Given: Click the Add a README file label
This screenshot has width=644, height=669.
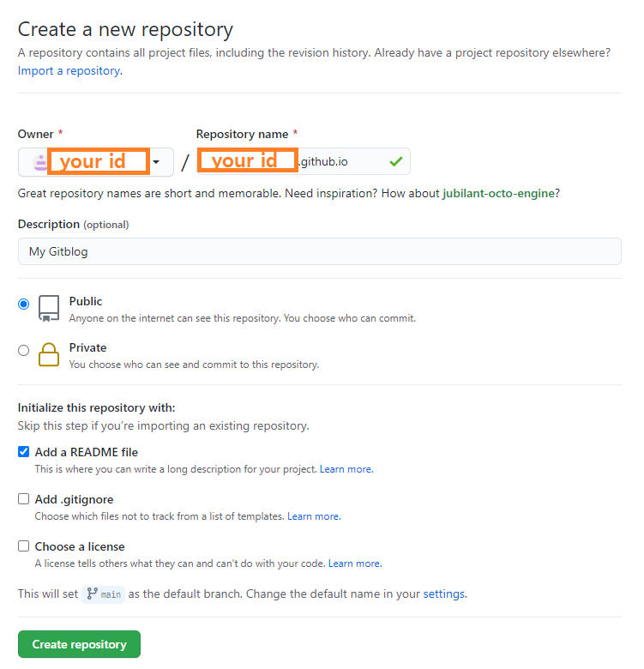Looking at the screenshot, I should (86, 452).
